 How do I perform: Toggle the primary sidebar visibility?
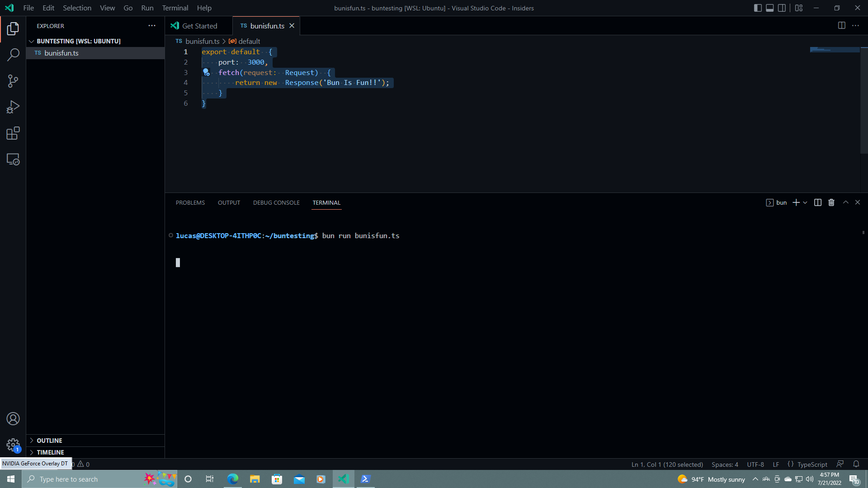click(757, 8)
